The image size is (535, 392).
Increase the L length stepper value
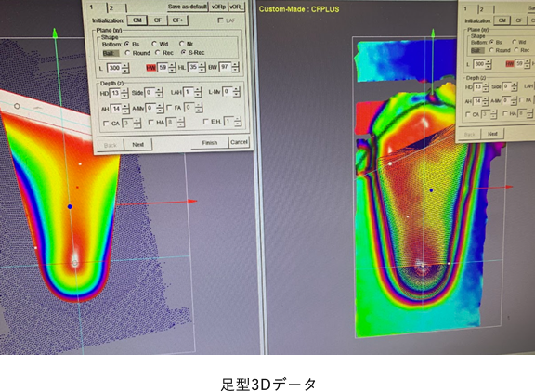pyautogui.click(x=125, y=66)
